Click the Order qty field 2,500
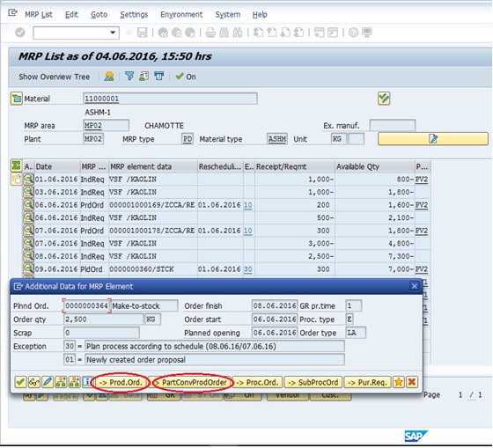 pyautogui.click(x=104, y=319)
